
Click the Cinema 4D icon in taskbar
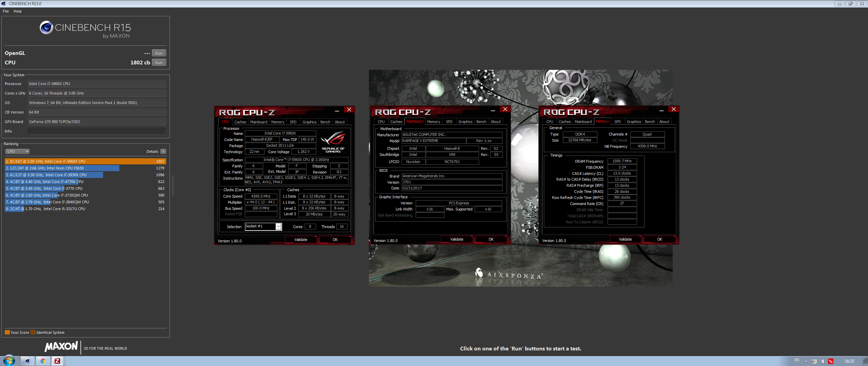pyautogui.click(x=27, y=361)
